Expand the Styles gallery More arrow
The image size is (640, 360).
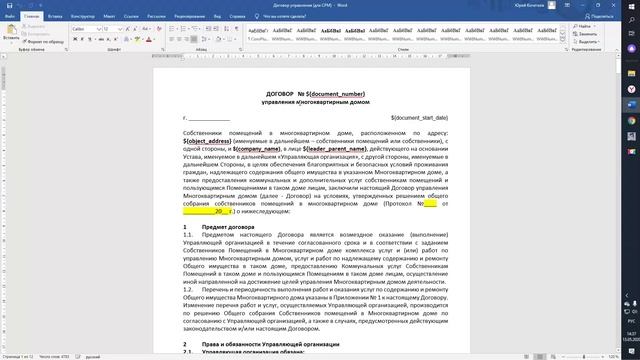coord(562,39)
